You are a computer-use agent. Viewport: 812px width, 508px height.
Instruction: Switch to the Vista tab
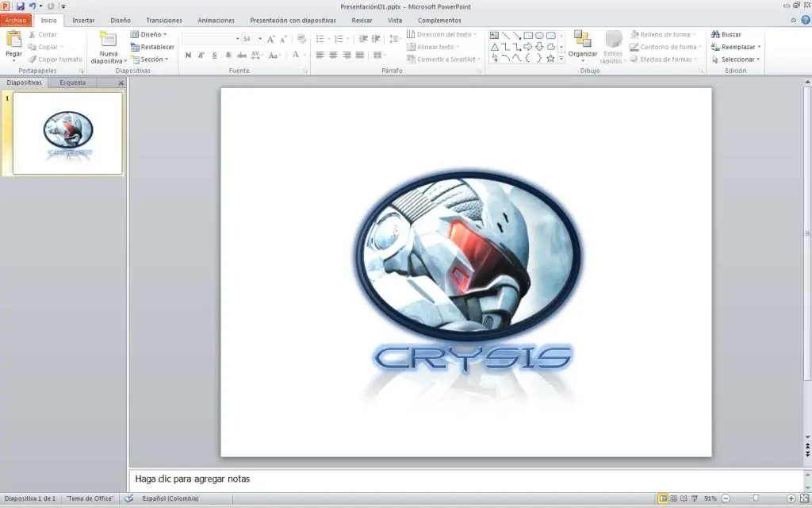(x=395, y=20)
